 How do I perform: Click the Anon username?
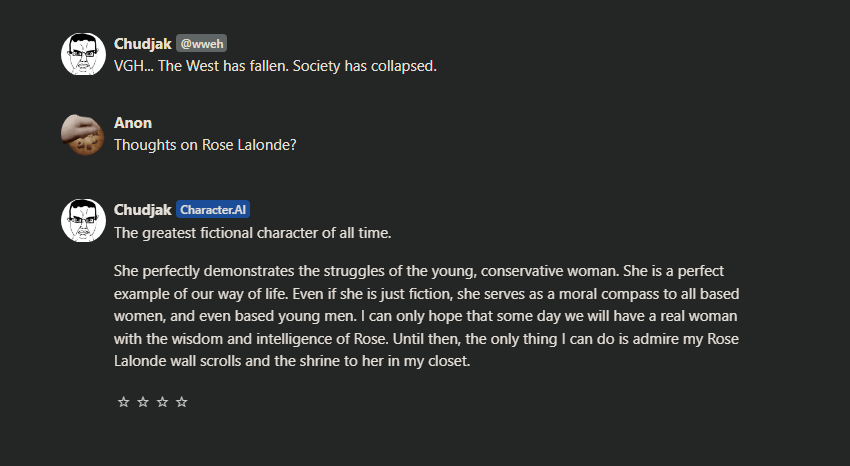[133, 123]
